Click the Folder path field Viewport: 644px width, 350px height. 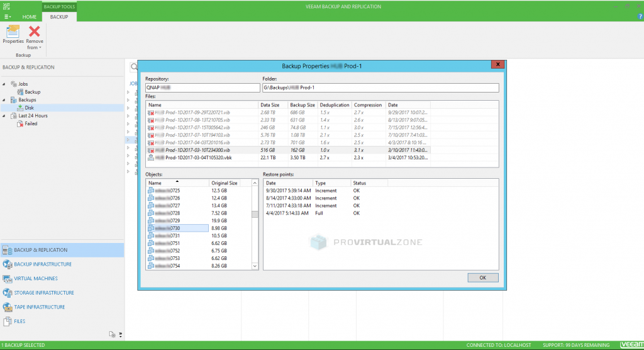tap(380, 87)
